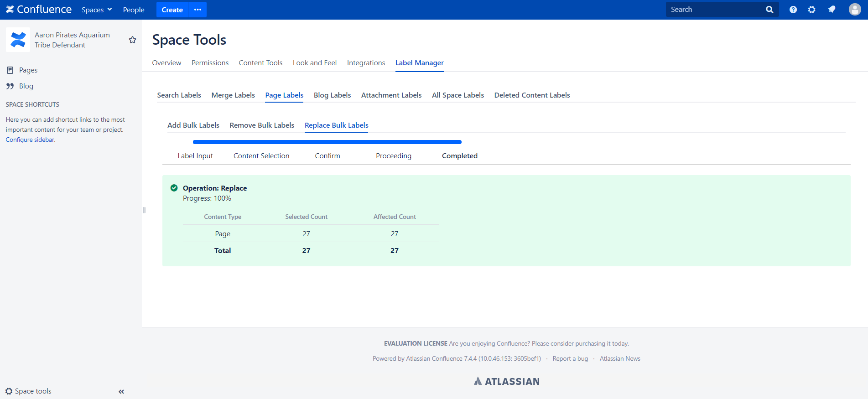The width and height of the screenshot is (868, 399).
Task: Open the Configure sidebar link
Action: (x=30, y=140)
